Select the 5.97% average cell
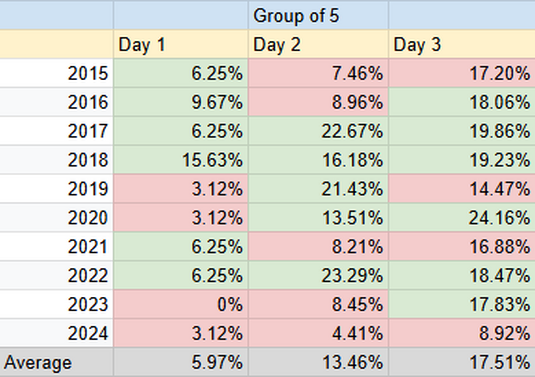Viewport: 535px width, 377px height. (181, 362)
